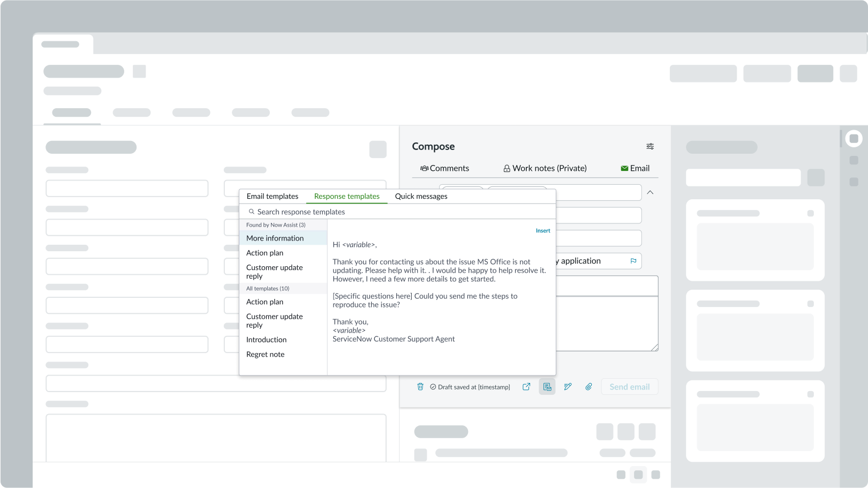Viewport: 868px width, 488px height.
Task: Click the subject field ending in application
Action: pos(599,261)
